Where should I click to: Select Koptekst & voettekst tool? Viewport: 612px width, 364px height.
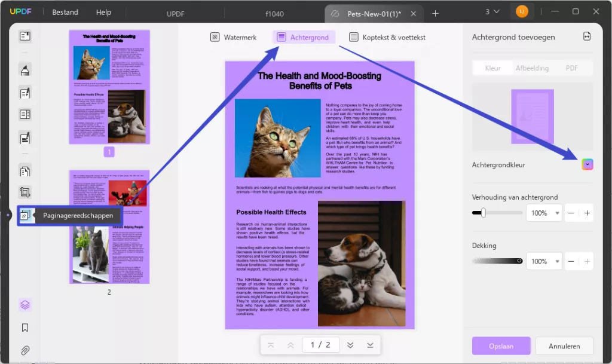(387, 38)
